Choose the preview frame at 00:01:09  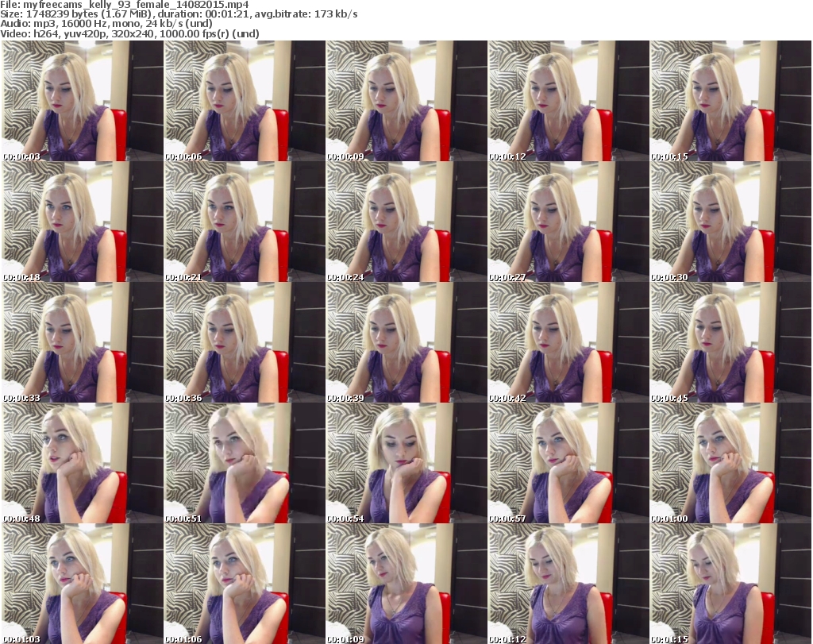pos(406,584)
